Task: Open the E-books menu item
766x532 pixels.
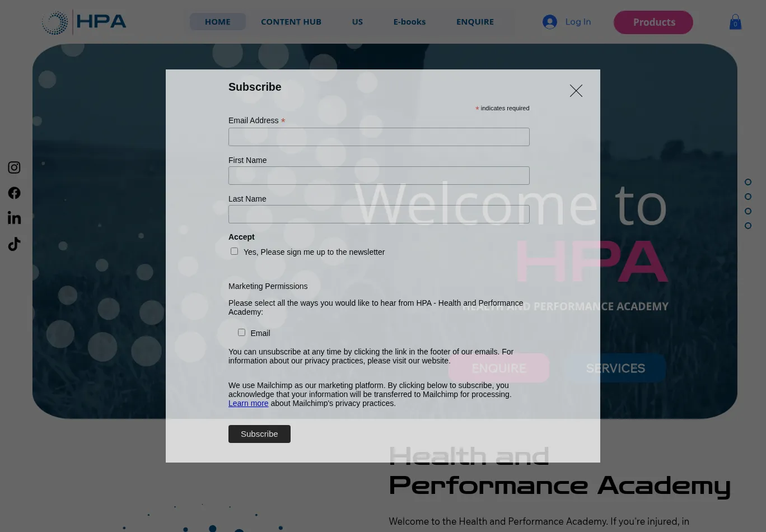Action: (x=409, y=22)
